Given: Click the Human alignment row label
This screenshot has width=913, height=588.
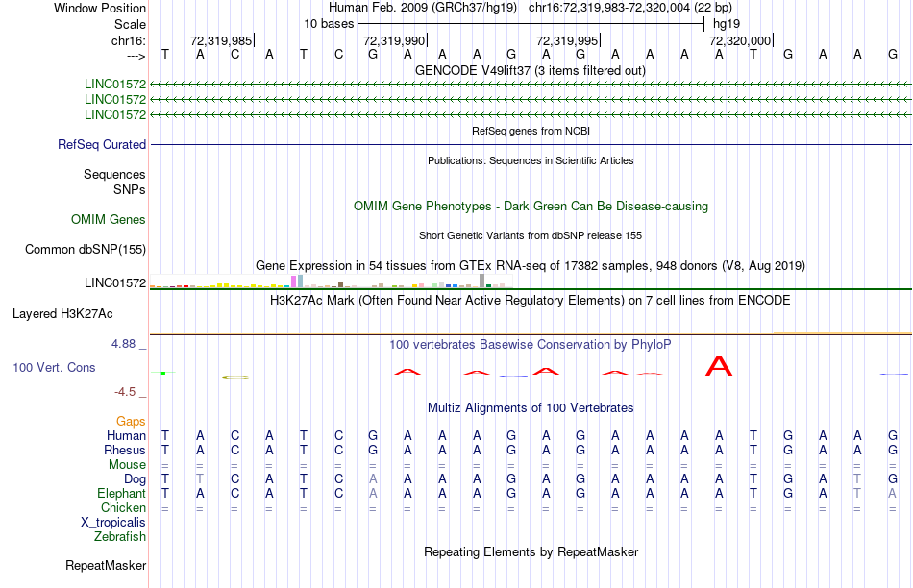Looking at the screenshot, I should pyautogui.click(x=126, y=435).
